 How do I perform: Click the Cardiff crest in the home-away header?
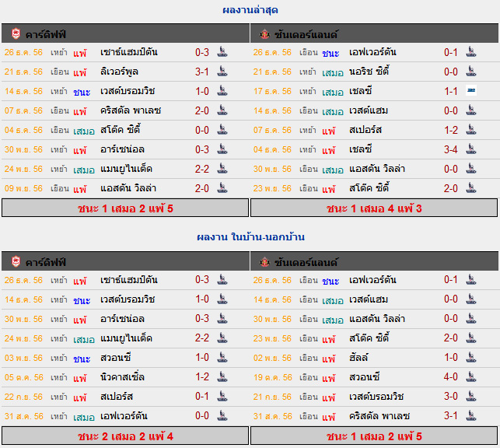(16, 262)
